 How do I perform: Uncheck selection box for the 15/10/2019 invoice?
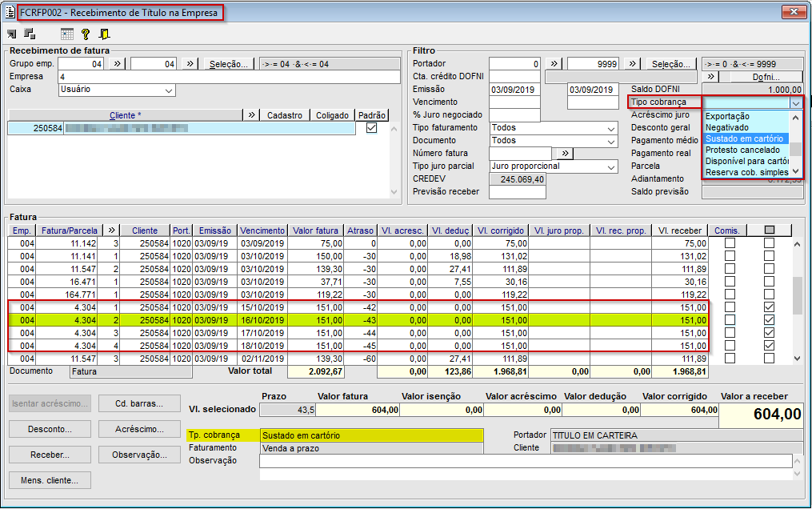(x=769, y=307)
